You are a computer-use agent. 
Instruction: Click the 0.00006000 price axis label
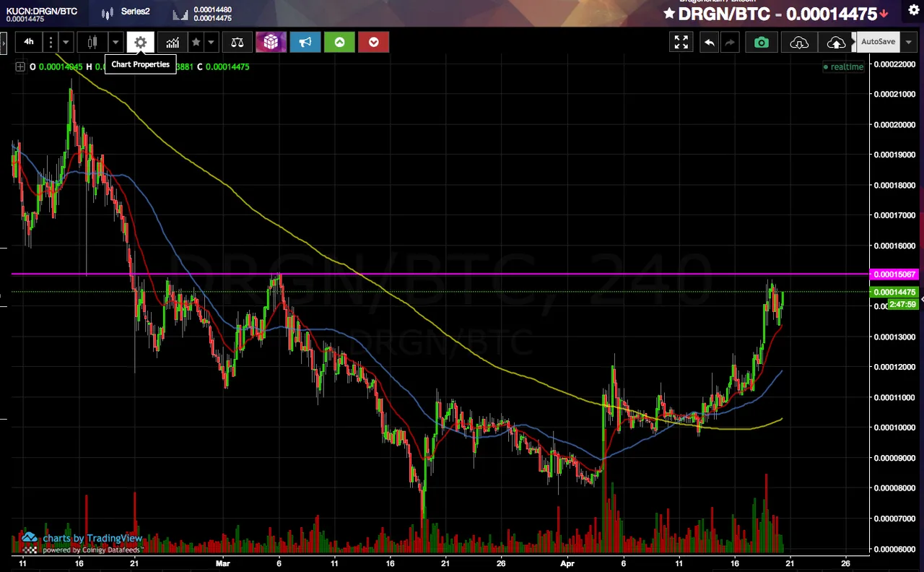pyautogui.click(x=895, y=549)
